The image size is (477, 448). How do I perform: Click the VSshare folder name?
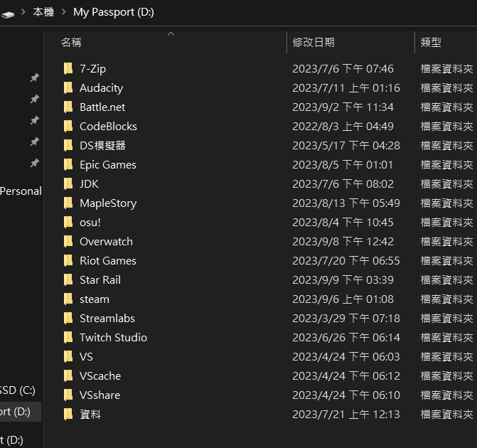(x=100, y=395)
